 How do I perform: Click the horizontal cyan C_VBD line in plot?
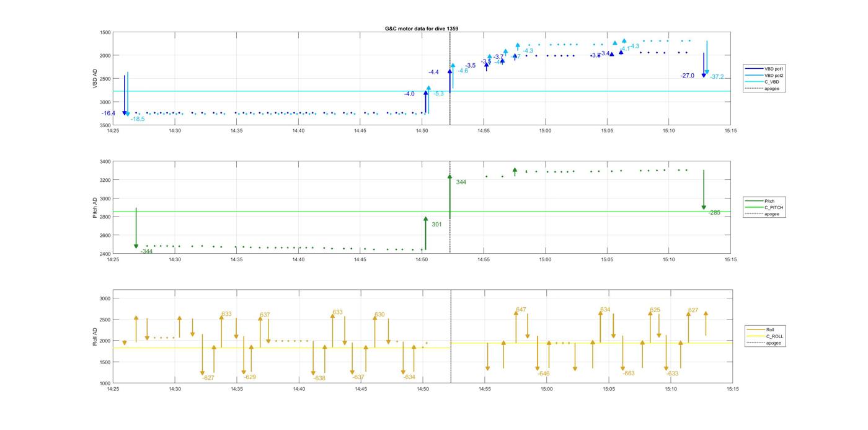click(279, 91)
